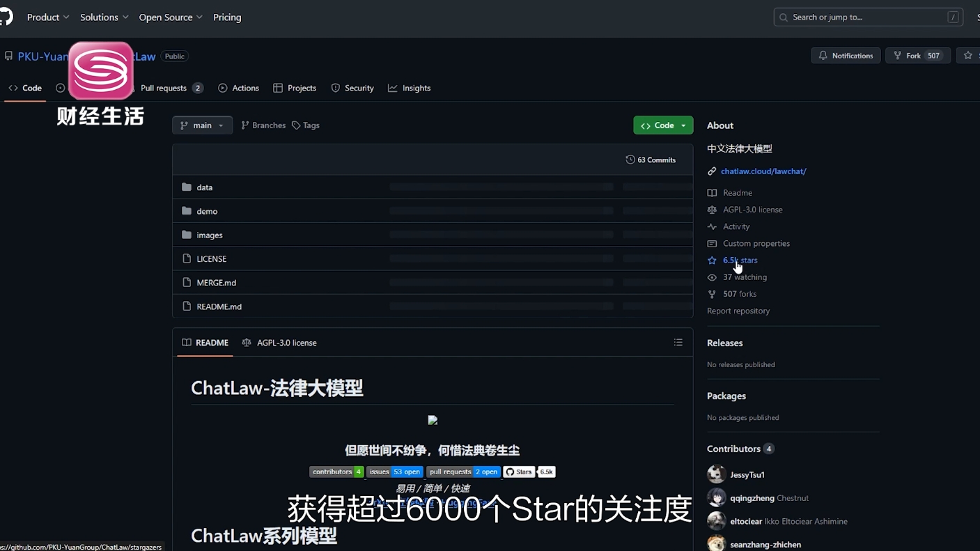Click the GitHub logo home icon

click(x=6, y=17)
